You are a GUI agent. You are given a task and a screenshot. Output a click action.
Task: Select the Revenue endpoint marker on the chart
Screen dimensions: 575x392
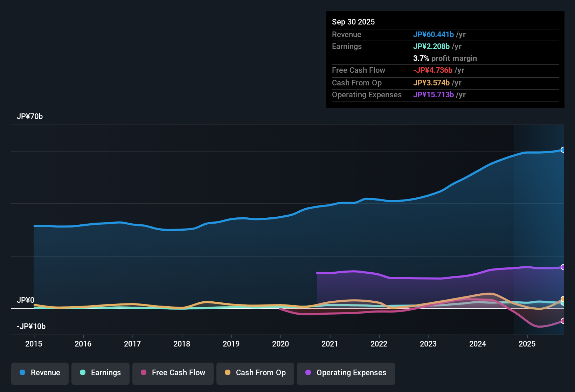(563, 150)
